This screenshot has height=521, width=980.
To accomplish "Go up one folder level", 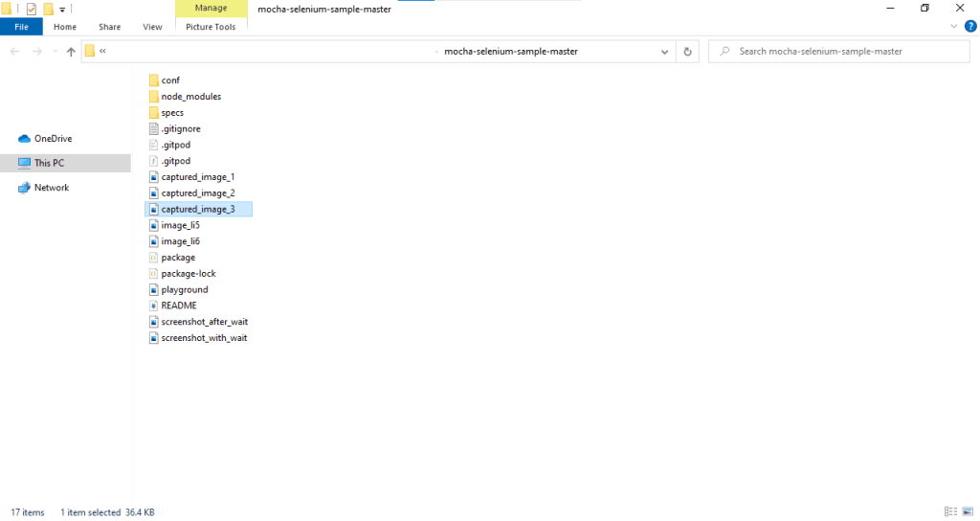I will coord(71,52).
